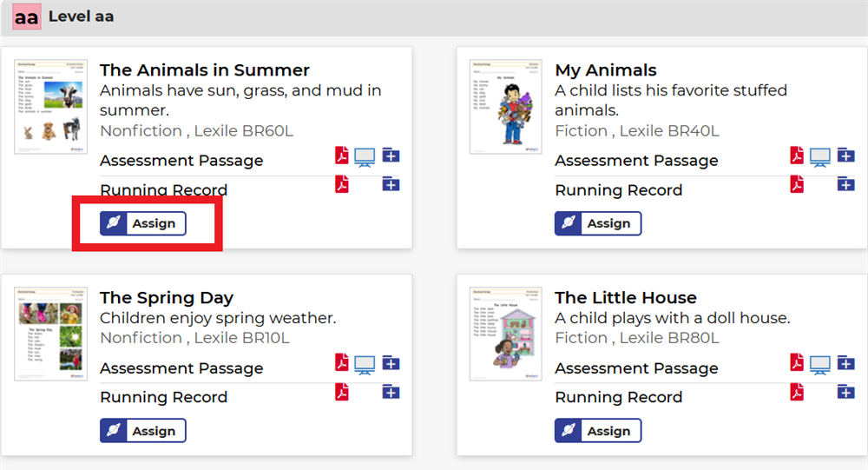868x470 pixels.
Task: Open PDF for My Animals Assessment Passage
Action: 797,156
